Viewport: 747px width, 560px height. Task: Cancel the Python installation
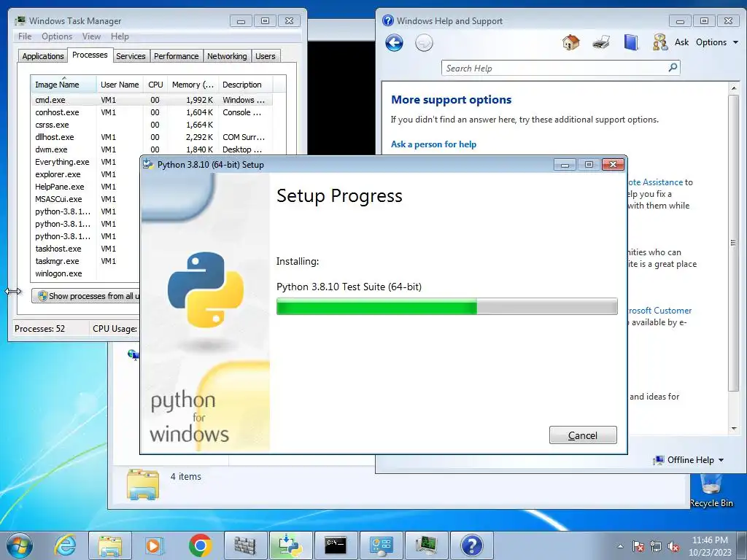pos(583,435)
